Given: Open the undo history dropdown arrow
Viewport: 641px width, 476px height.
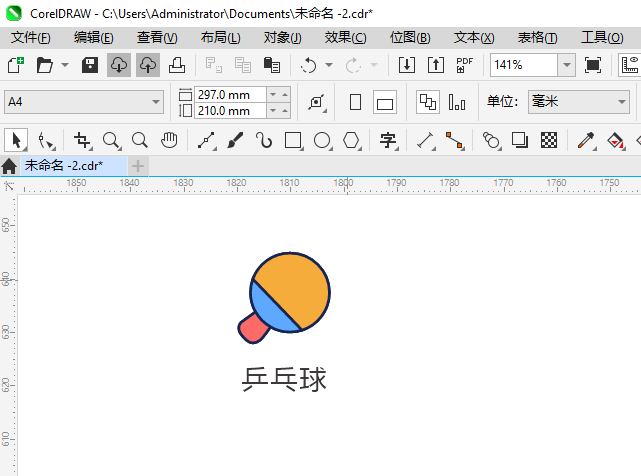Looking at the screenshot, I should coord(329,65).
